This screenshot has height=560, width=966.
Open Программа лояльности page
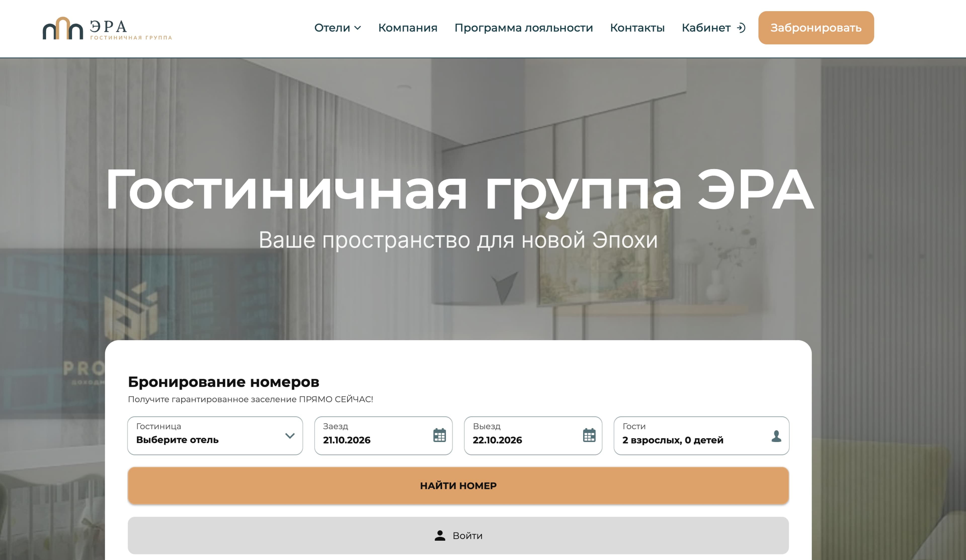(x=523, y=28)
